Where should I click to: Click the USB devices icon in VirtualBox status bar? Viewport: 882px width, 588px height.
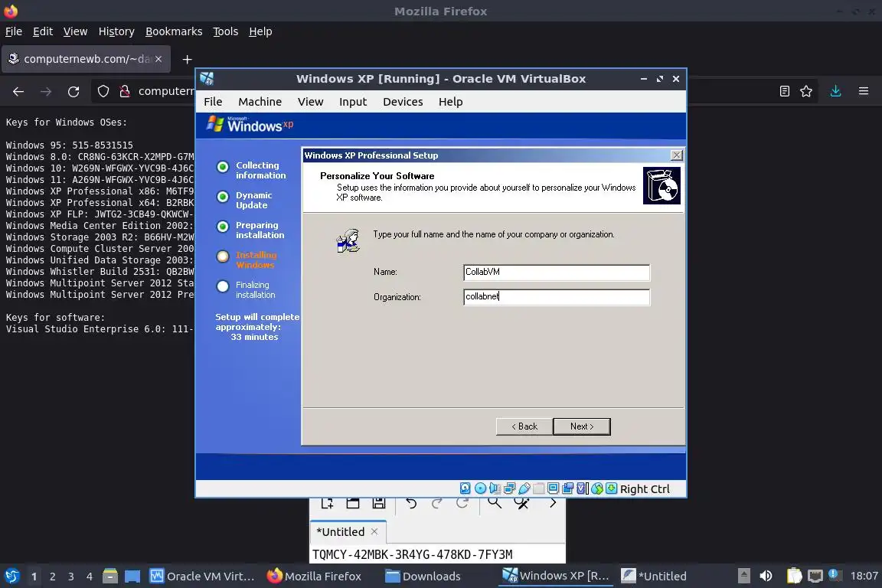coord(524,488)
